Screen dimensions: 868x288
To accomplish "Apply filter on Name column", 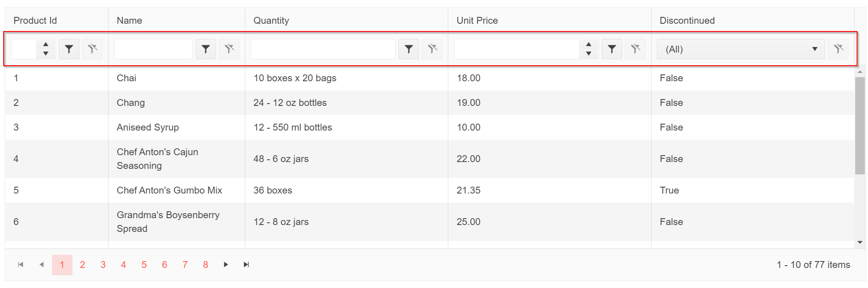I will (206, 49).
